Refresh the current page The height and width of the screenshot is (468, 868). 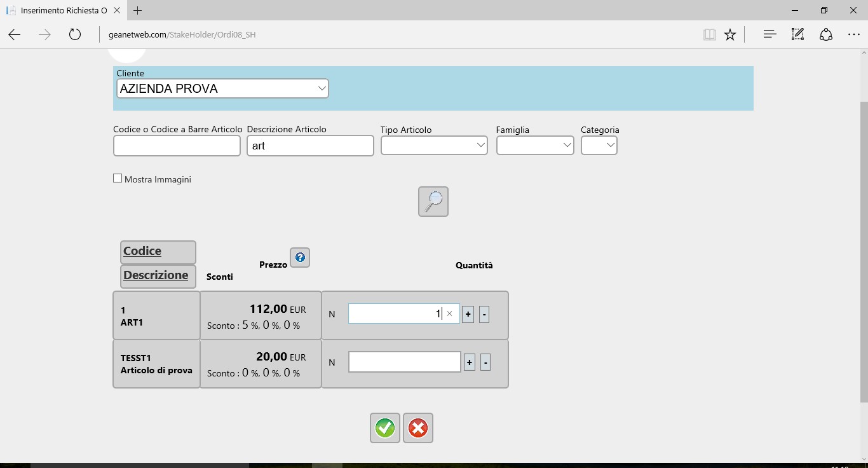pos(75,34)
